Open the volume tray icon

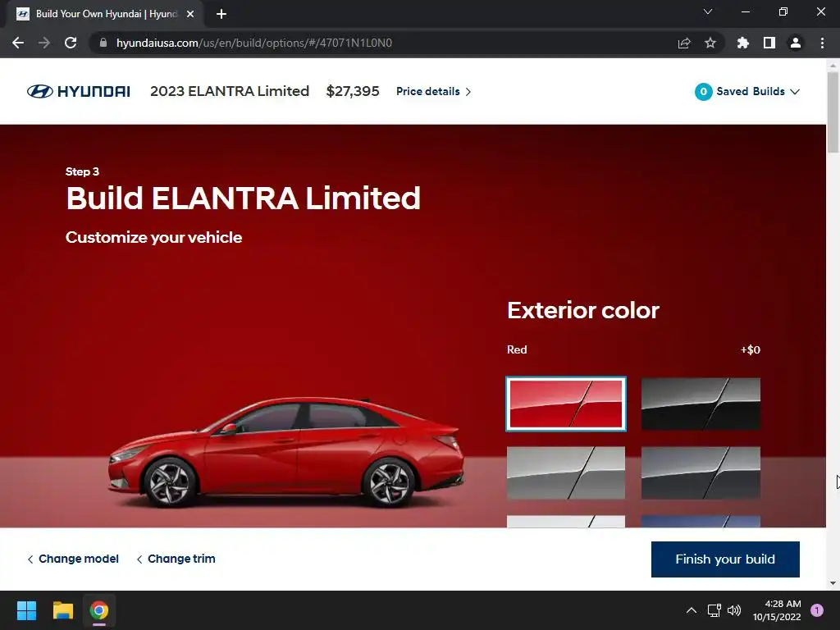click(734, 610)
